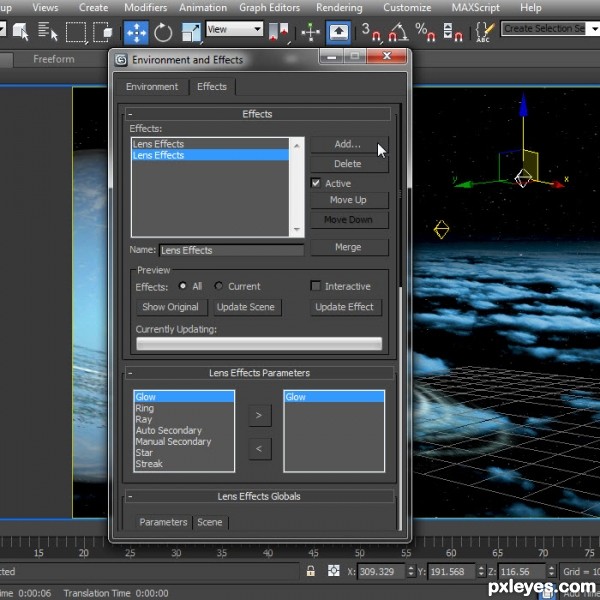Select Star in lens effects list

[x=184, y=453]
